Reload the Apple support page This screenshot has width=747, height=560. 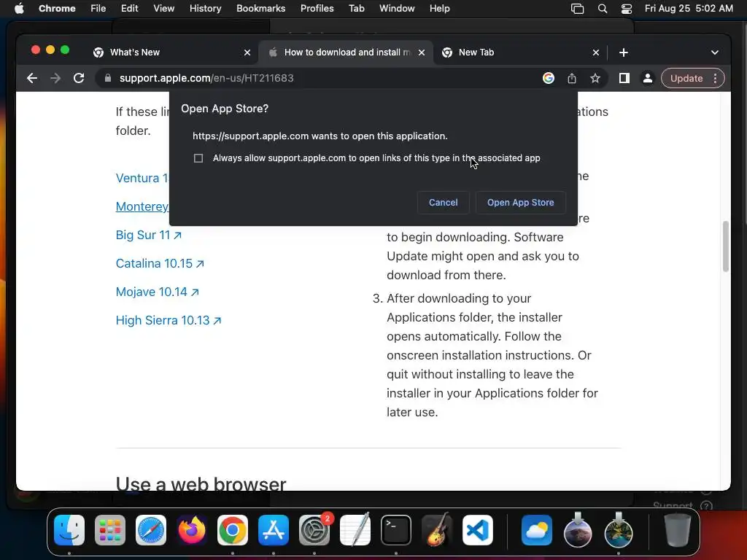pos(79,78)
